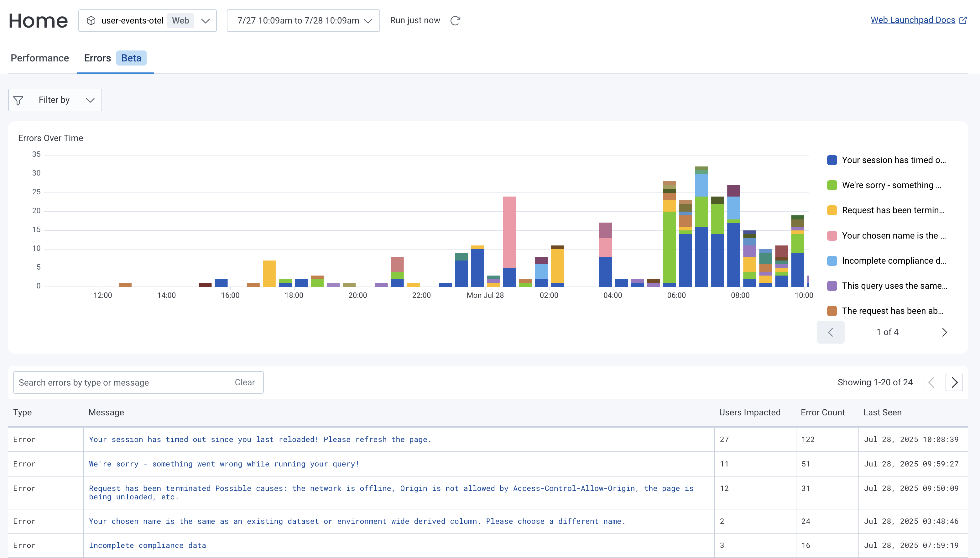The image size is (980, 558).
Task: Open the session timed out error message
Action: 260,440
